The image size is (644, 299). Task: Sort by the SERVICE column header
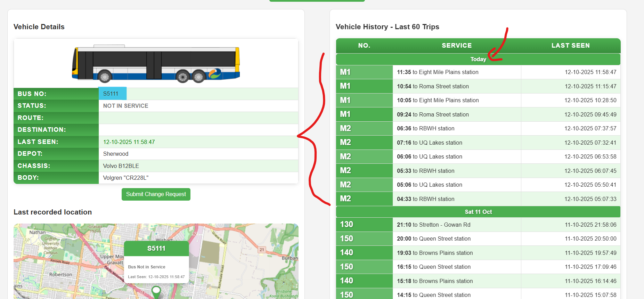pyautogui.click(x=456, y=46)
